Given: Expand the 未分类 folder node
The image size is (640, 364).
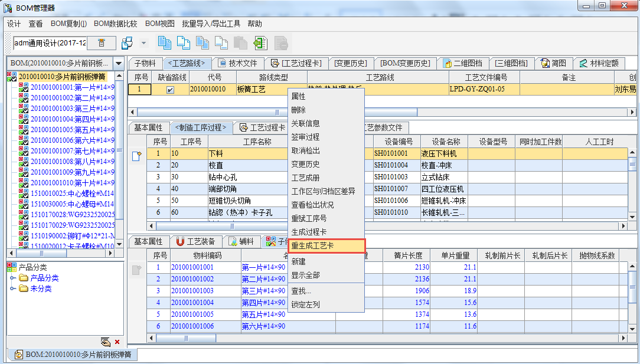Looking at the screenshot, I should tap(13, 288).
